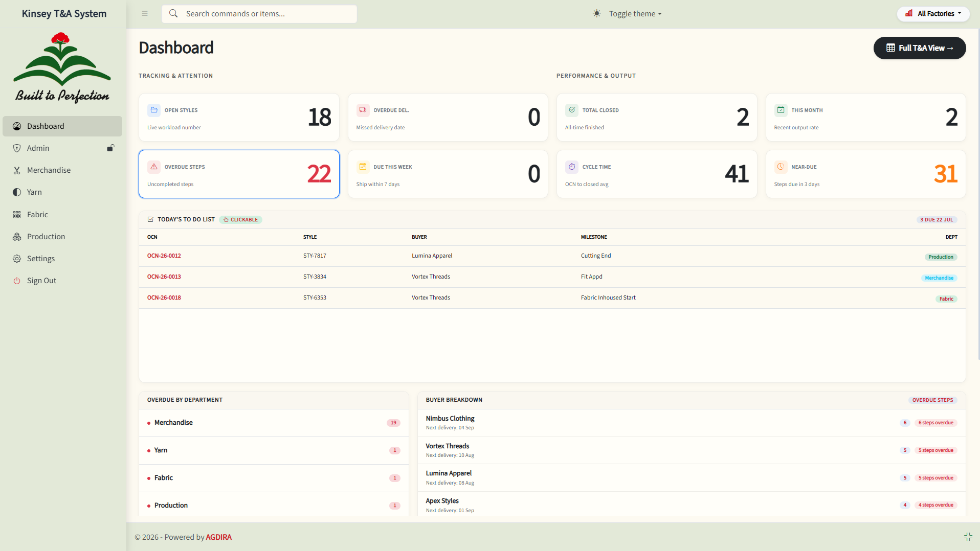Open OCN-26-0013 link
The image size is (980, 551).
[164, 277]
